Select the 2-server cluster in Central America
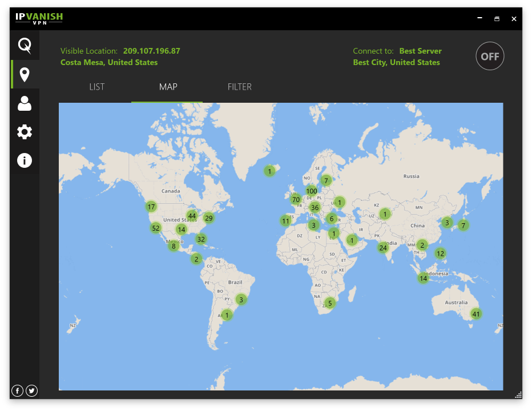532x411 pixels. coord(196,259)
